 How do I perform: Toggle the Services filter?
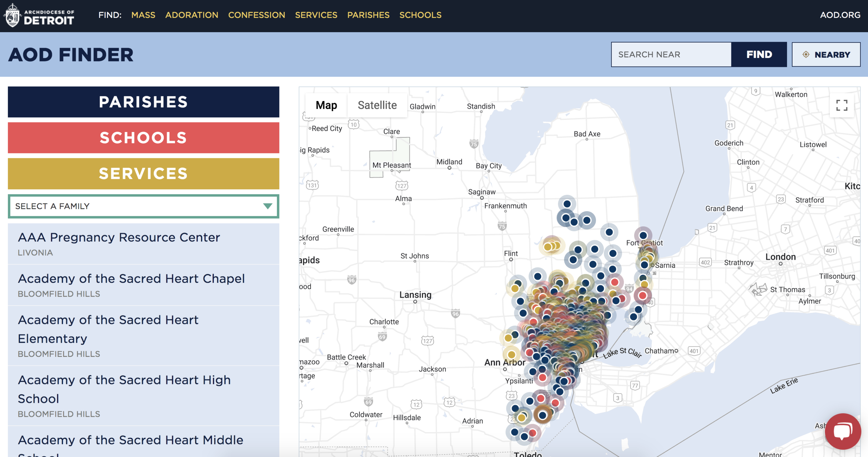point(143,174)
